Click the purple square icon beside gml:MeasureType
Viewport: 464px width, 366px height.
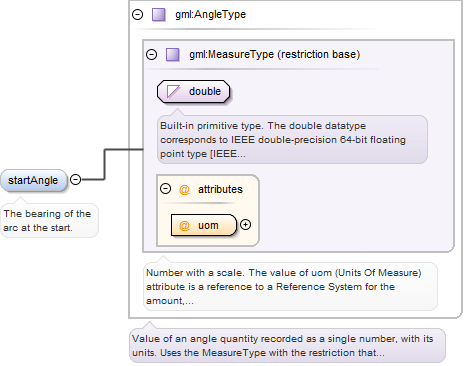pyautogui.click(x=173, y=54)
